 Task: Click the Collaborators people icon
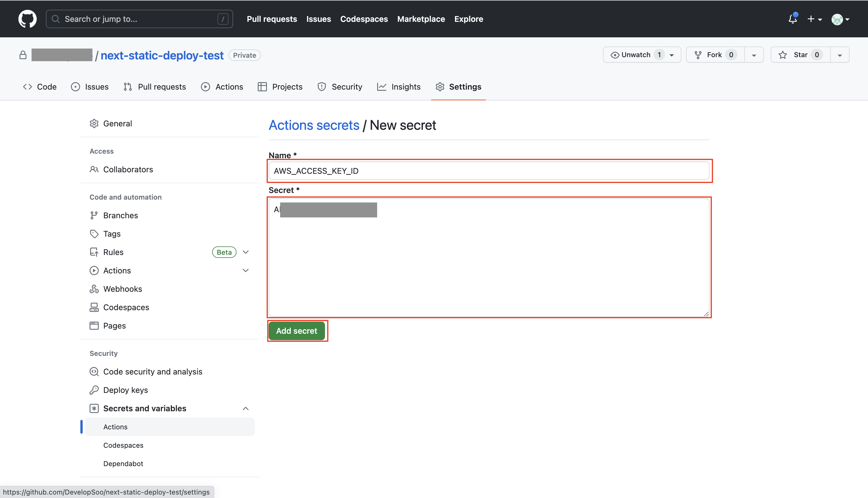click(x=94, y=169)
